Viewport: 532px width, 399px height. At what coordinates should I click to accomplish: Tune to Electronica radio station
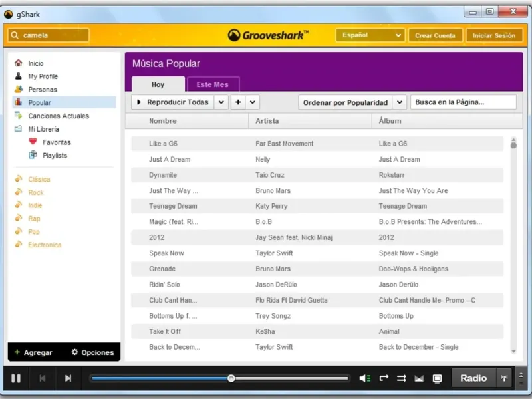tap(45, 245)
